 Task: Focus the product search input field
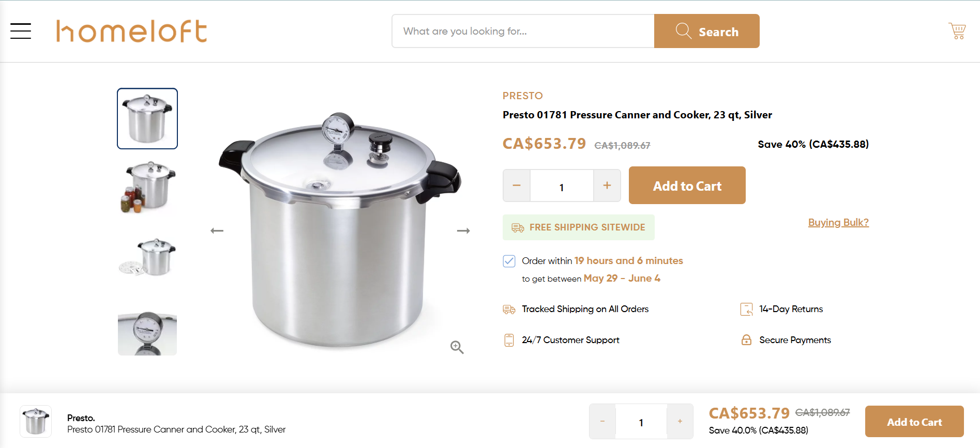[523, 31]
